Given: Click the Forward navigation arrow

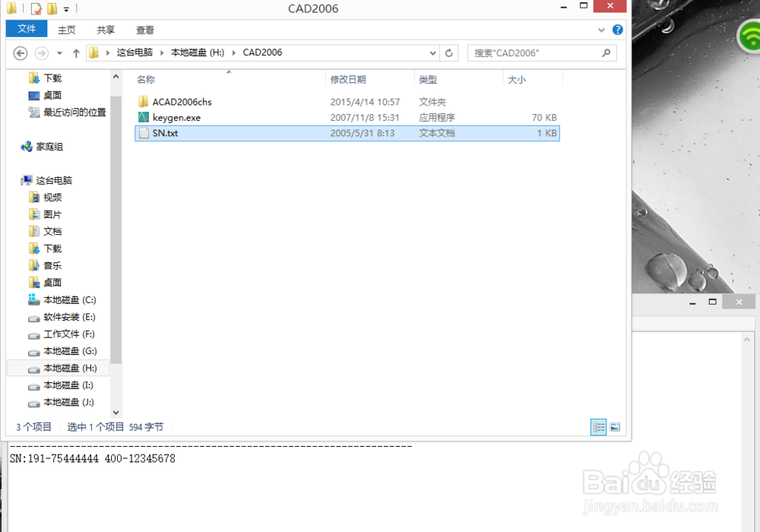Looking at the screenshot, I should click(42, 52).
